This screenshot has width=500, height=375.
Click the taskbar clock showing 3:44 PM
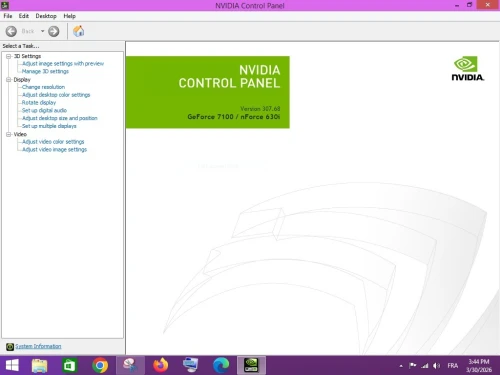coord(479,366)
